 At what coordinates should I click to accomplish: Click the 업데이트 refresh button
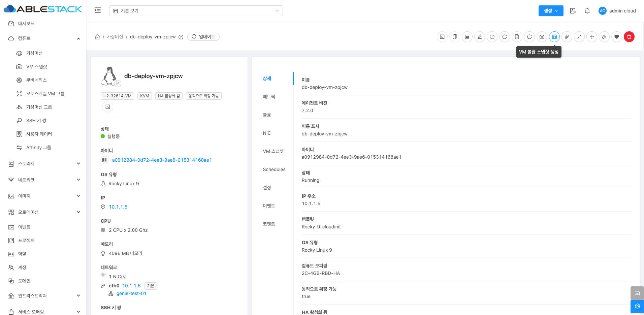(x=203, y=37)
